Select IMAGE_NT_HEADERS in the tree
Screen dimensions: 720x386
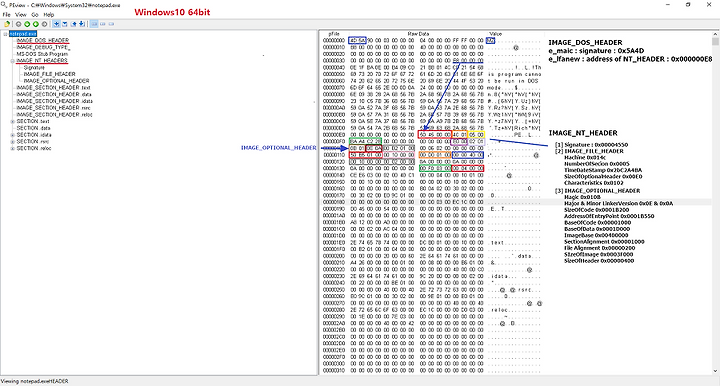pos(42,61)
